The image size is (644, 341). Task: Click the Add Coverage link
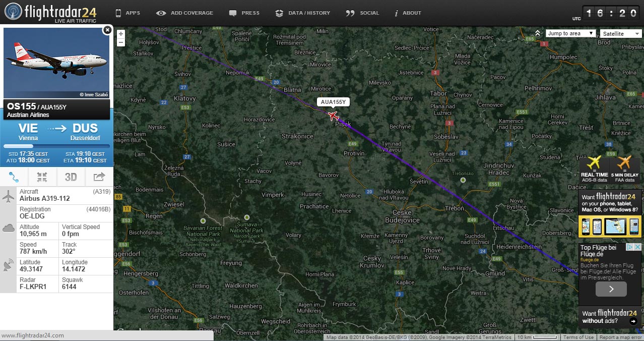(184, 13)
